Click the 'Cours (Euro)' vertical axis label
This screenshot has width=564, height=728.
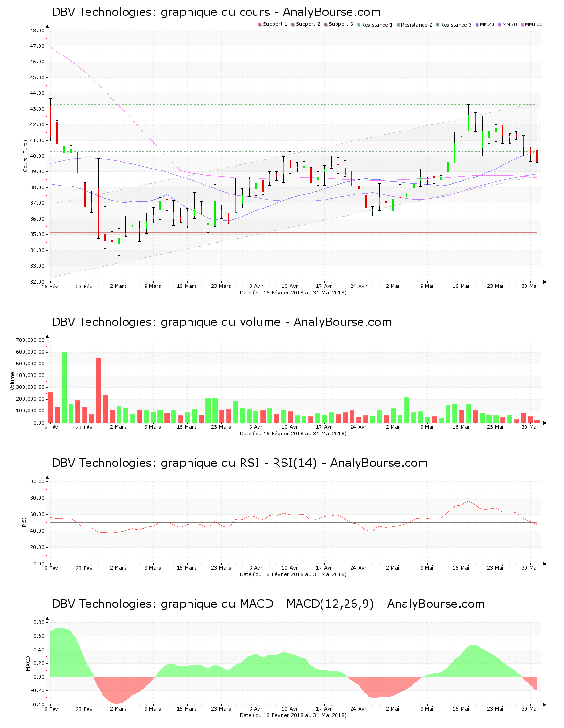25,156
